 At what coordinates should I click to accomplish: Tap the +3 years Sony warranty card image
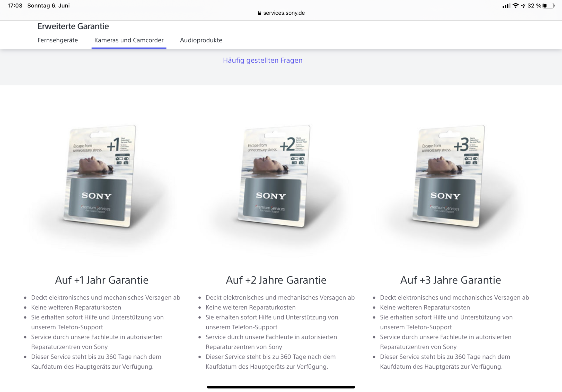pos(449,176)
